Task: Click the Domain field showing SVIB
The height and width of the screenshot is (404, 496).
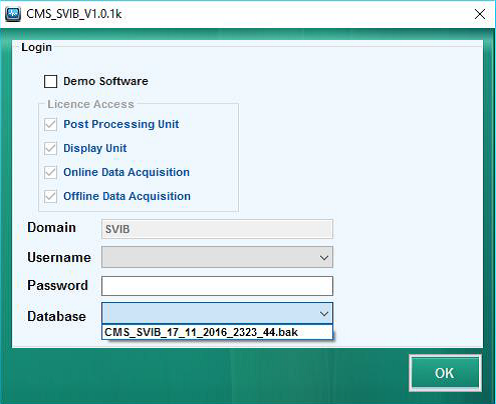Action: coord(217,229)
